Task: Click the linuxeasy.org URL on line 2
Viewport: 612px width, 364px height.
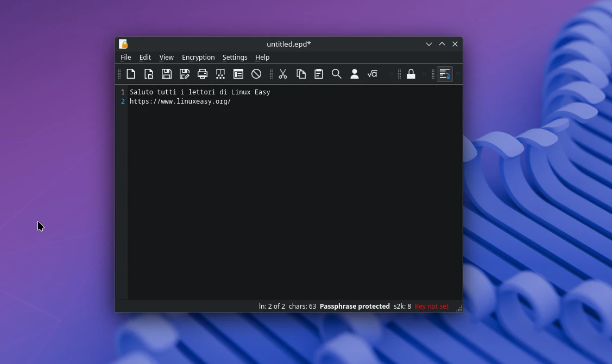Action: pos(180,101)
